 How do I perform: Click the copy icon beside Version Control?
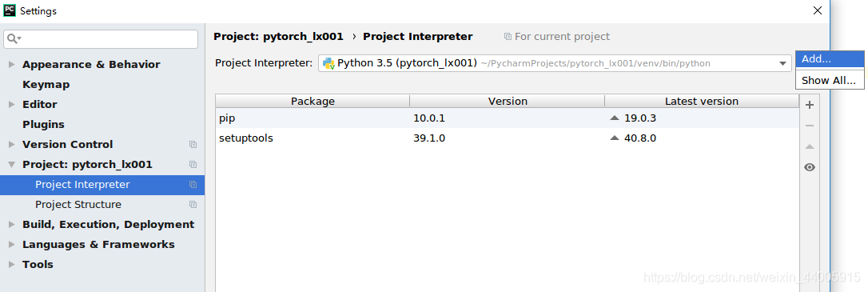click(193, 145)
